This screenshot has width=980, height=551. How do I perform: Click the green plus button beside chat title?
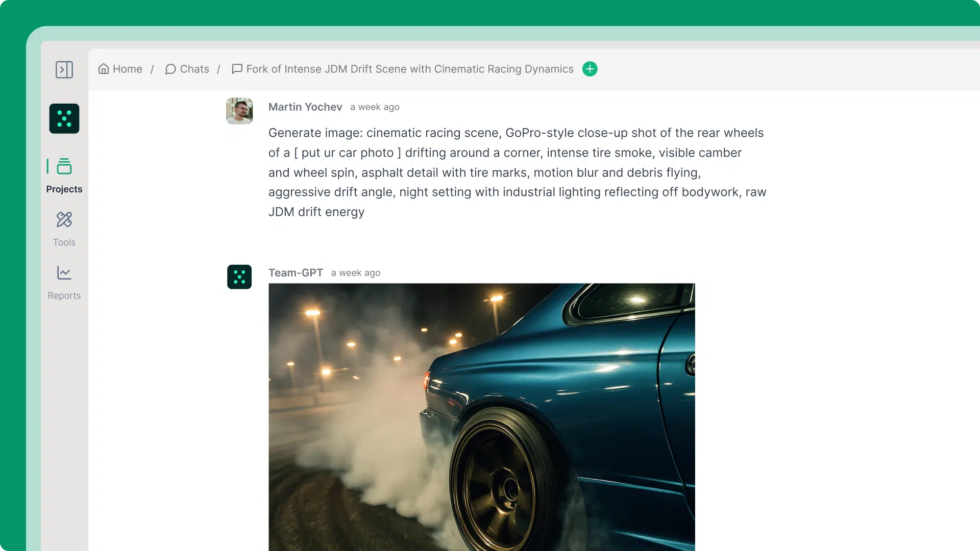click(590, 69)
